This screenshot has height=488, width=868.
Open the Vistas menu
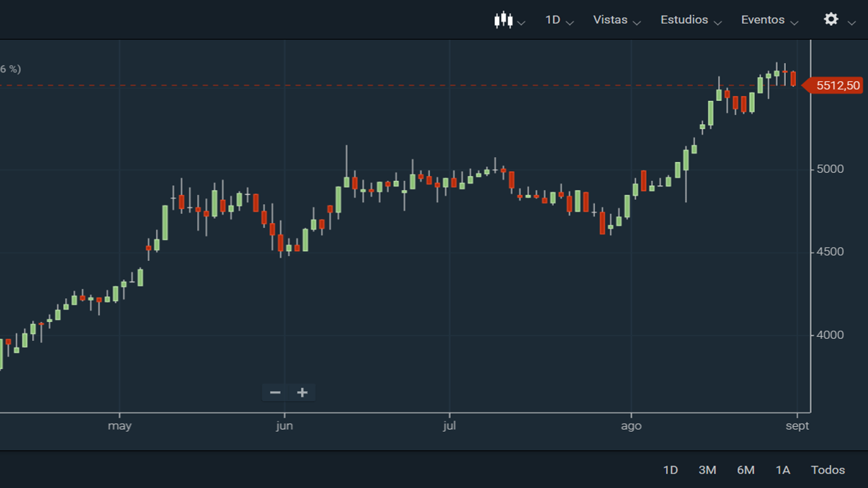point(610,20)
